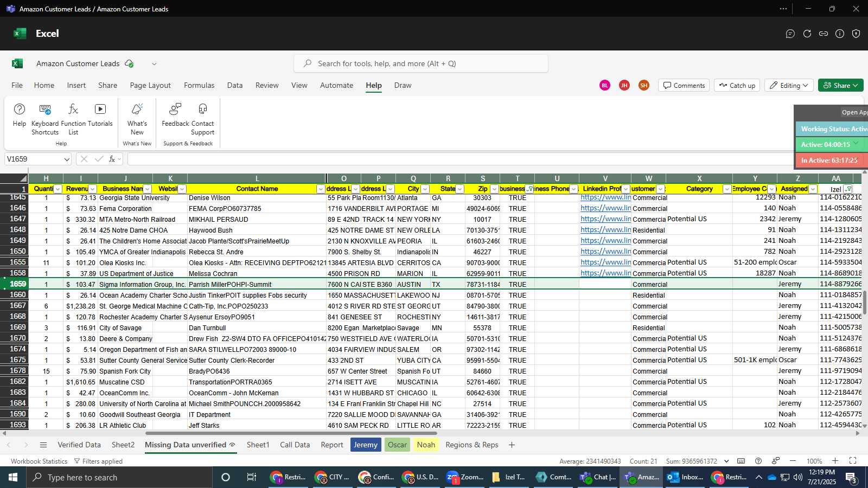Screen dimensions: 868x488
Task: Open the Function List
Action: 73,119
